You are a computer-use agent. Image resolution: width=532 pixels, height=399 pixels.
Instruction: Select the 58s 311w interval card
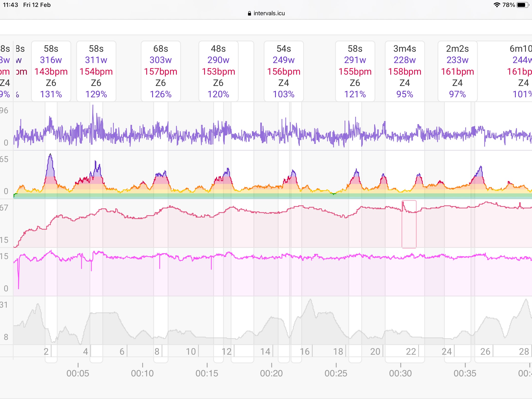click(96, 71)
